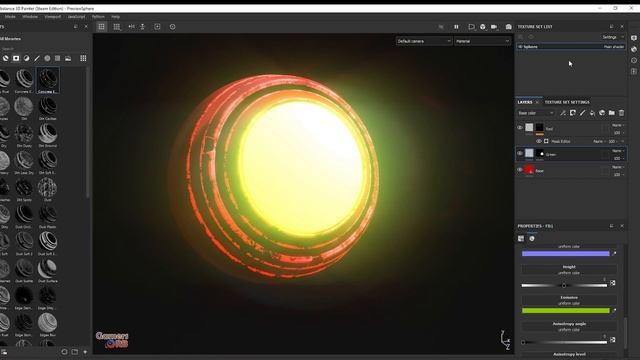Viewport: 640px width, 360px height.
Task: Filter assets by the textures square icon
Action: click(x=58, y=58)
